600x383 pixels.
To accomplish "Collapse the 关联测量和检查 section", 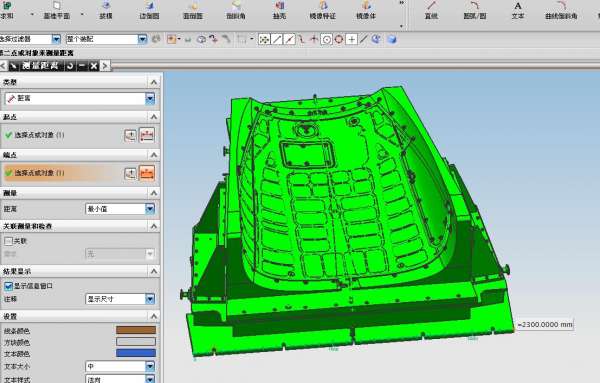I will point(153,226).
